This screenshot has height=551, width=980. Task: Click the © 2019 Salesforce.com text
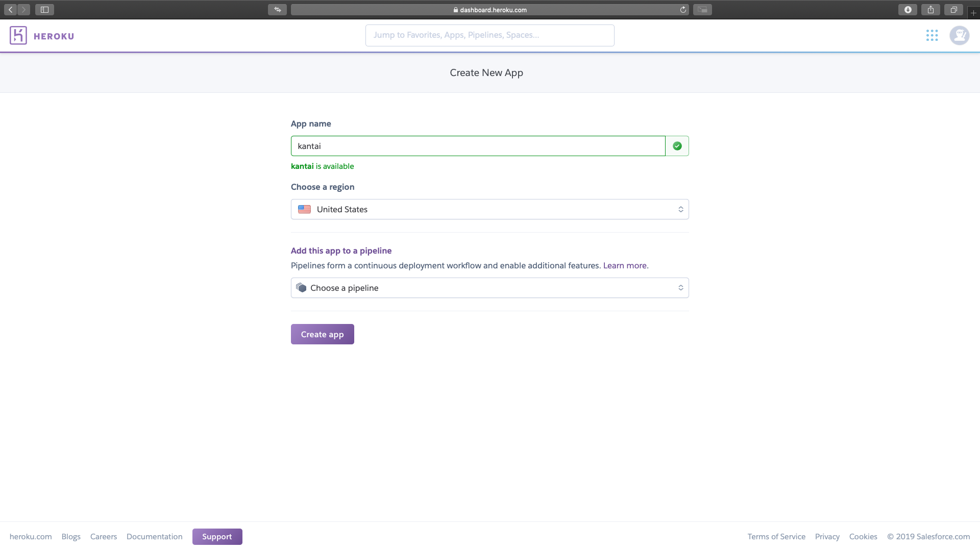(x=928, y=536)
